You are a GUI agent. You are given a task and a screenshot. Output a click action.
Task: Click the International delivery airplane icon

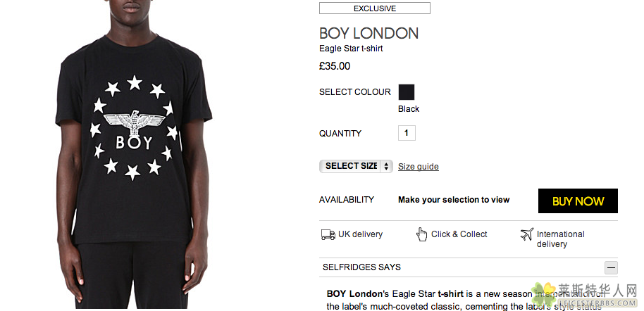526,234
